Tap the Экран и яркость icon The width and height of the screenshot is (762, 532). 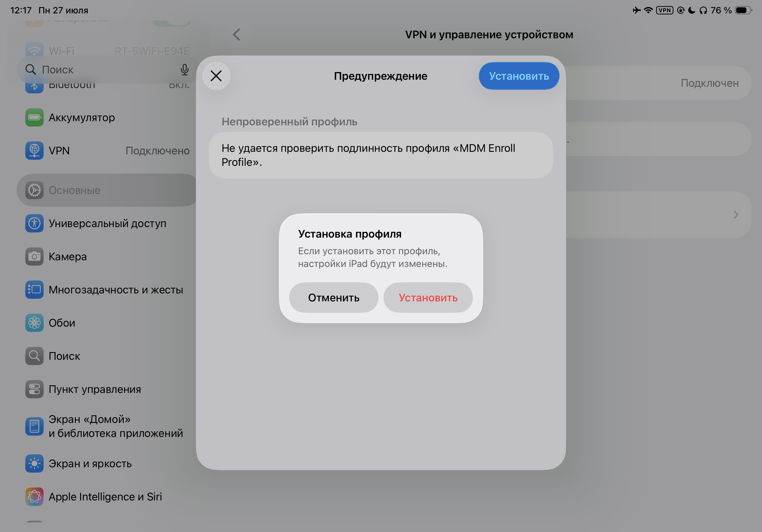point(34,464)
